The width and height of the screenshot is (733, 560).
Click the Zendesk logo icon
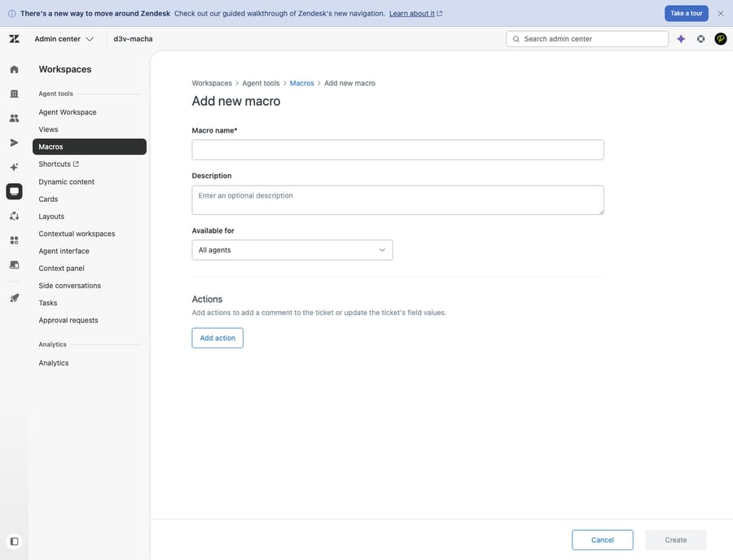tap(15, 39)
